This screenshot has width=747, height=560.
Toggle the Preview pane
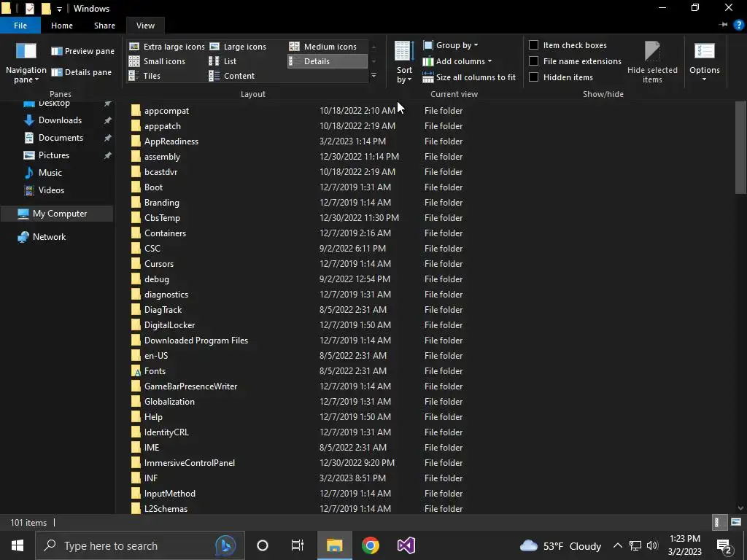click(x=83, y=51)
